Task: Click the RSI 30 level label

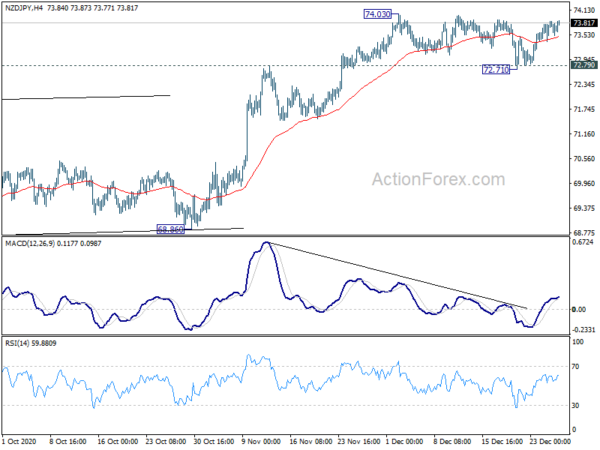Action: [575, 406]
